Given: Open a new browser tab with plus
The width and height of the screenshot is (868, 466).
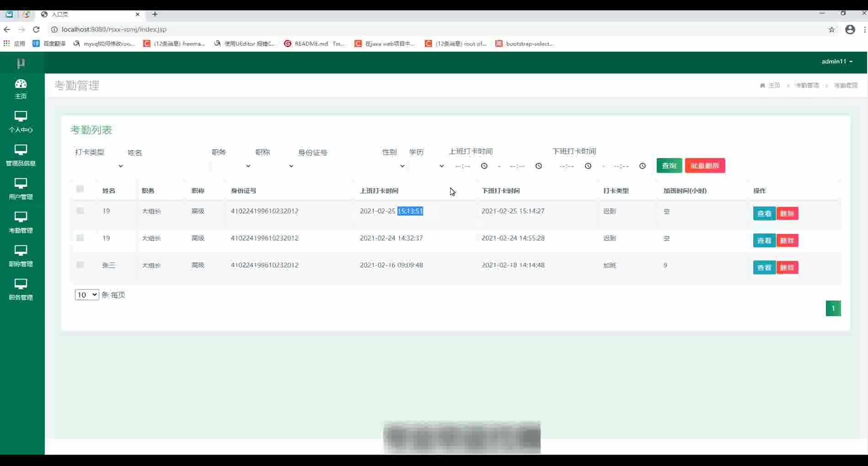Looking at the screenshot, I should pyautogui.click(x=155, y=14).
